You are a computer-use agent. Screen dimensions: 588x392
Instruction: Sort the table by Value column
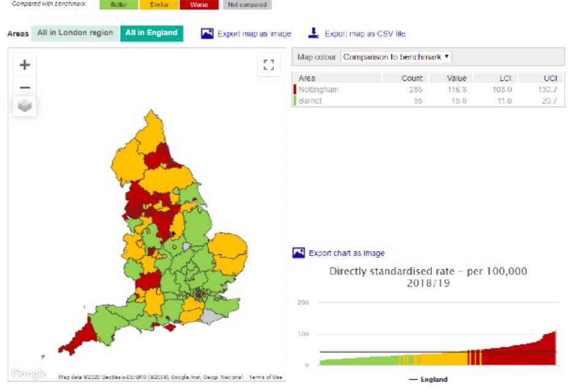[456, 78]
